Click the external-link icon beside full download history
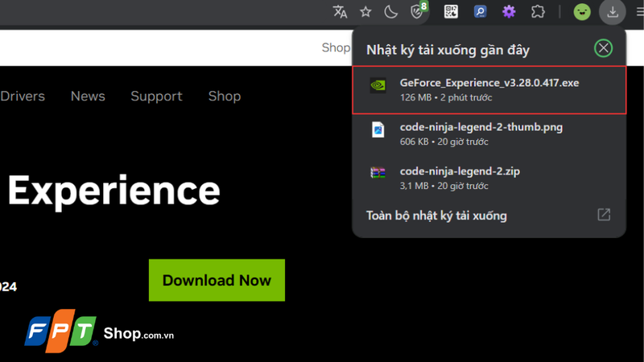644x362 pixels. click(x=603, y=215)
